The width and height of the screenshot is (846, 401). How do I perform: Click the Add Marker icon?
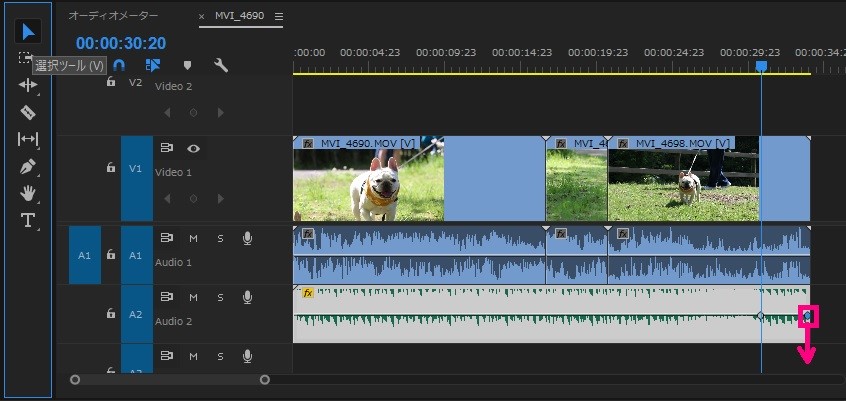[187, 65]
